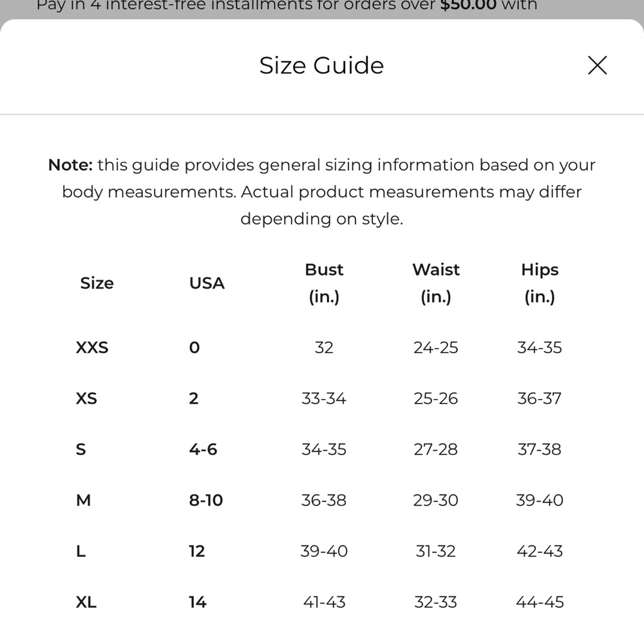Click the Hips (in.) column header

pos(540,283)
